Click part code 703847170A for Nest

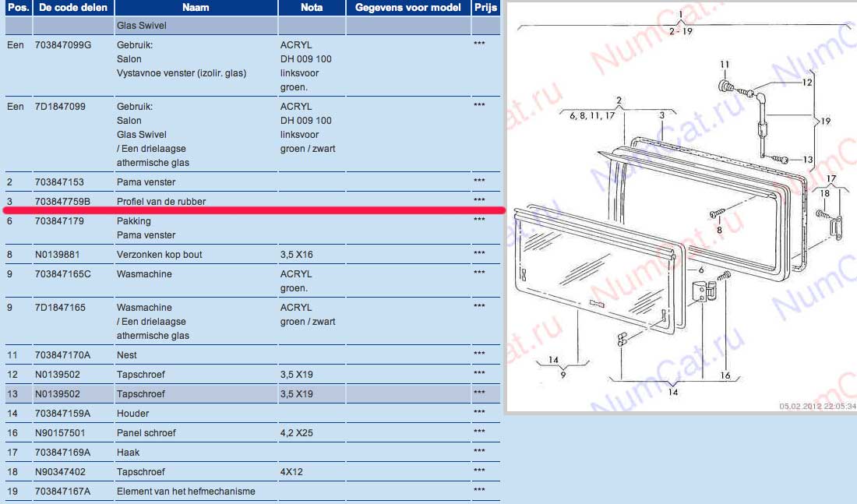pyautogui.click(x=62, y=355)
